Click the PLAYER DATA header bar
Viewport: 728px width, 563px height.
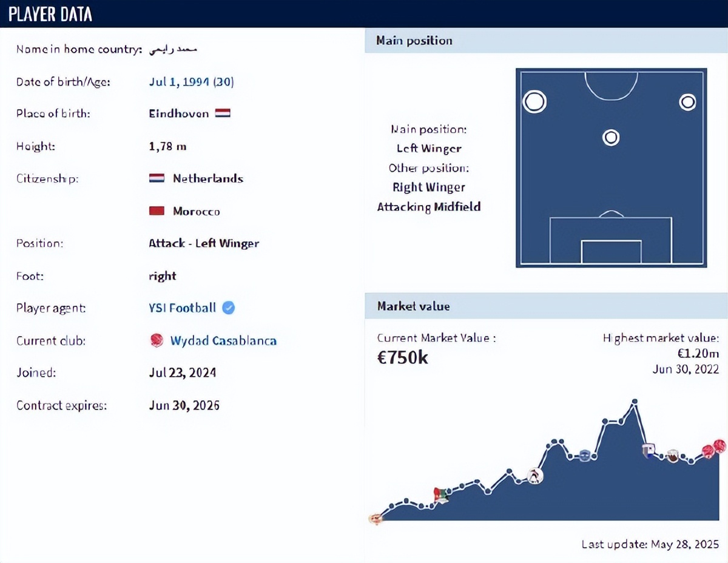tap(364, 13)
